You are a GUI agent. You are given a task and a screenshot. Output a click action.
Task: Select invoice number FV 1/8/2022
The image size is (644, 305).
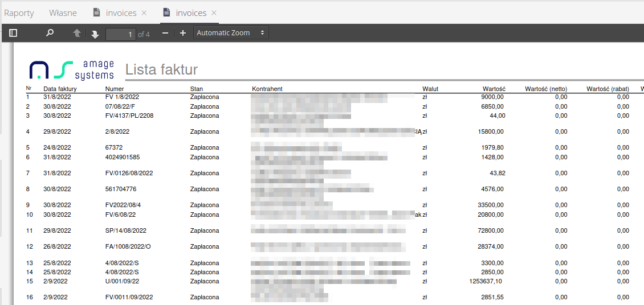point(122,97)
